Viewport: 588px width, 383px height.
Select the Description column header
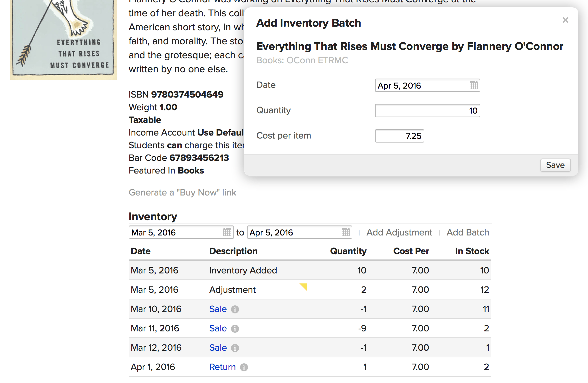233,251
